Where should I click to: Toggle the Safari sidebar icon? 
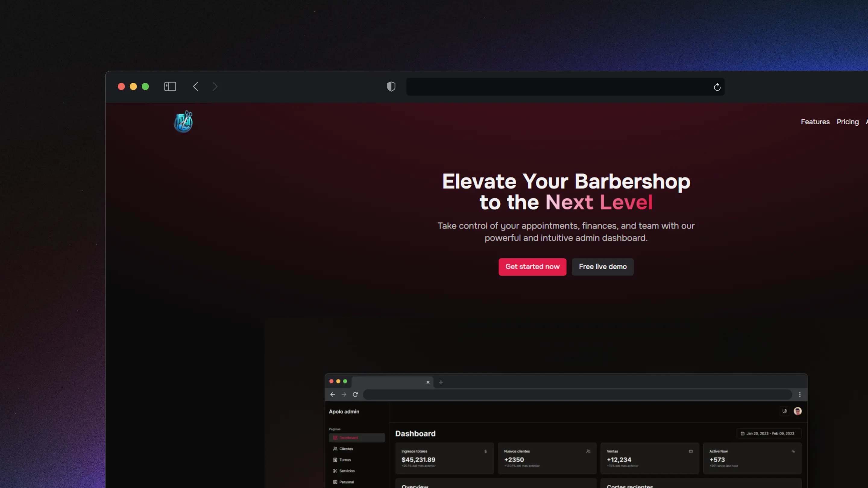point(170,86)
